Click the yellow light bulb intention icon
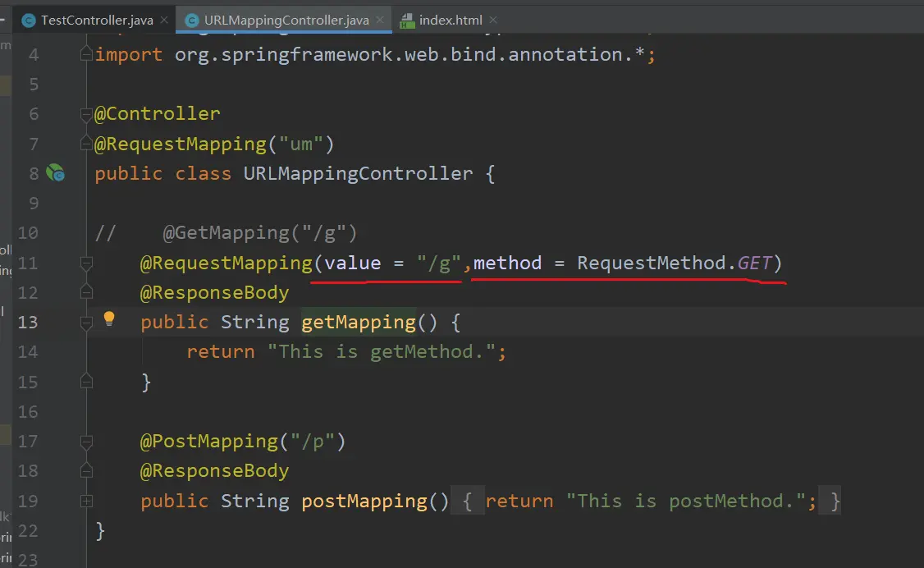The image size is (924, 568). (x=109, y=318)
